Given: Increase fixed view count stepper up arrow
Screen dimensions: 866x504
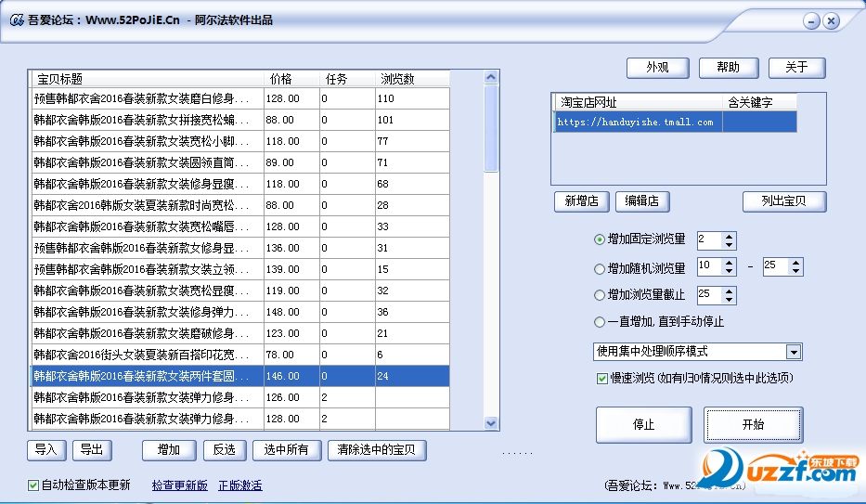Looking at the screenshot, I should pos(729,237).
